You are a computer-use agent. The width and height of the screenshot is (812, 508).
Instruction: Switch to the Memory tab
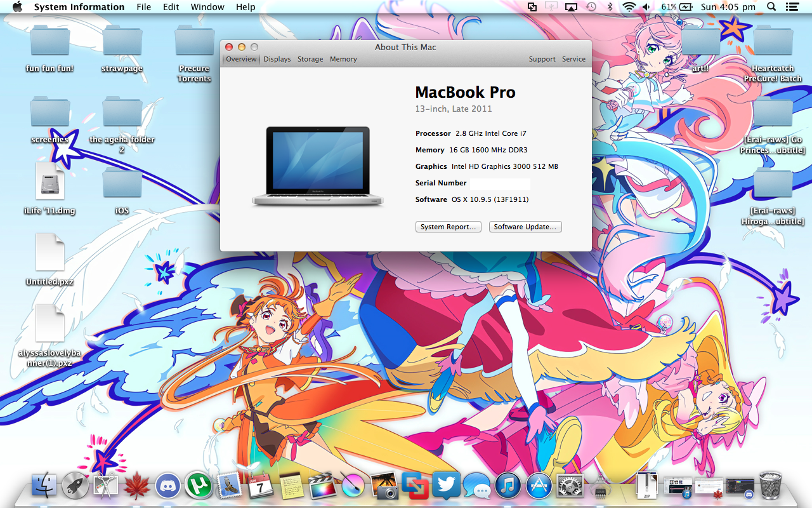(343, 59)
